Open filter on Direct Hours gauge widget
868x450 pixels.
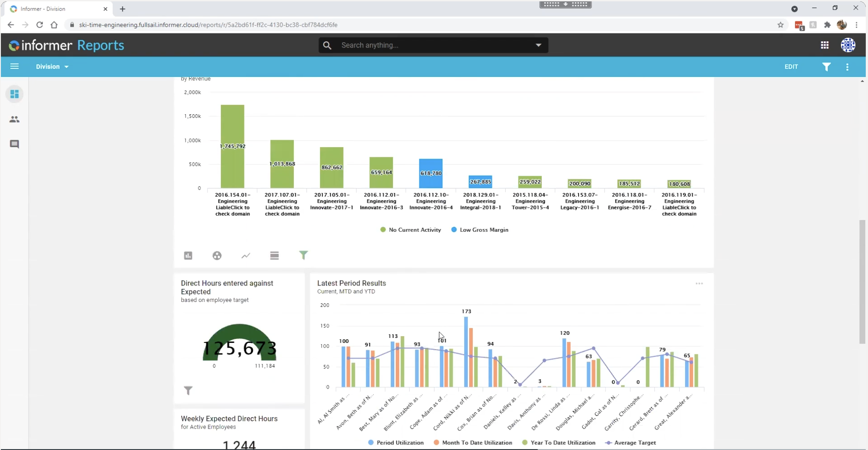(188, 390)
